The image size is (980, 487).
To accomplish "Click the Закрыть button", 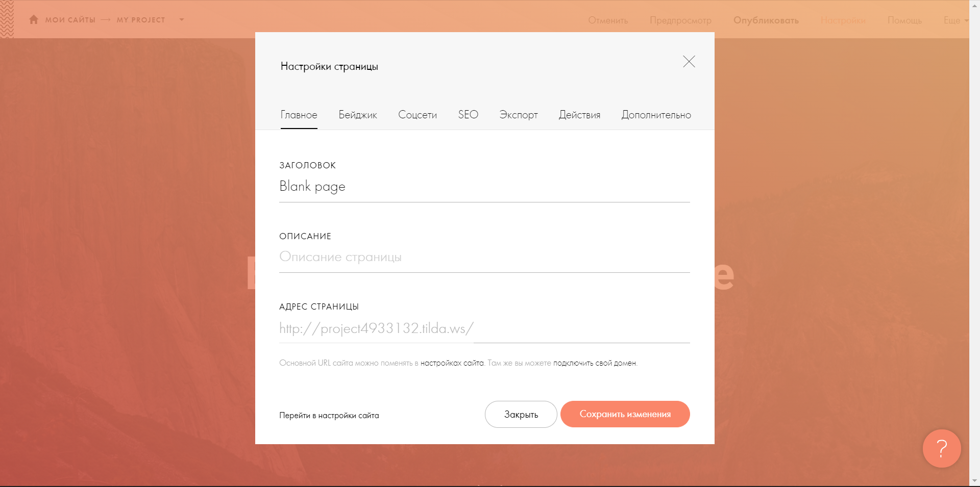I will click(521, 415).
